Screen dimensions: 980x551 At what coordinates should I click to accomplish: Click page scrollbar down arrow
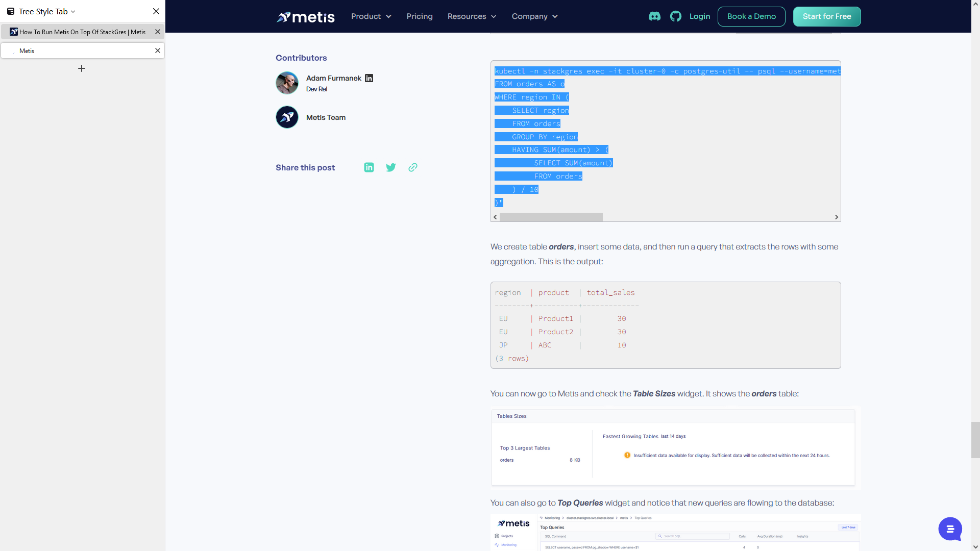975,547
